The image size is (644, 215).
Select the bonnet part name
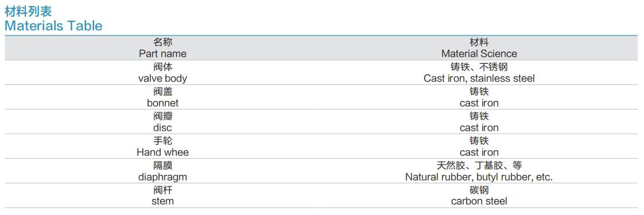pyautogui.click(x=162, y=103)
